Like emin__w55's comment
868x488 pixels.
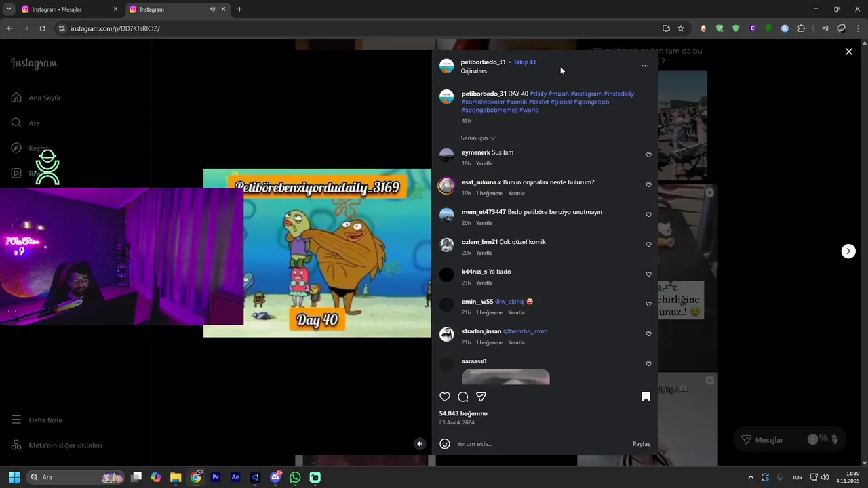[648, 304]
